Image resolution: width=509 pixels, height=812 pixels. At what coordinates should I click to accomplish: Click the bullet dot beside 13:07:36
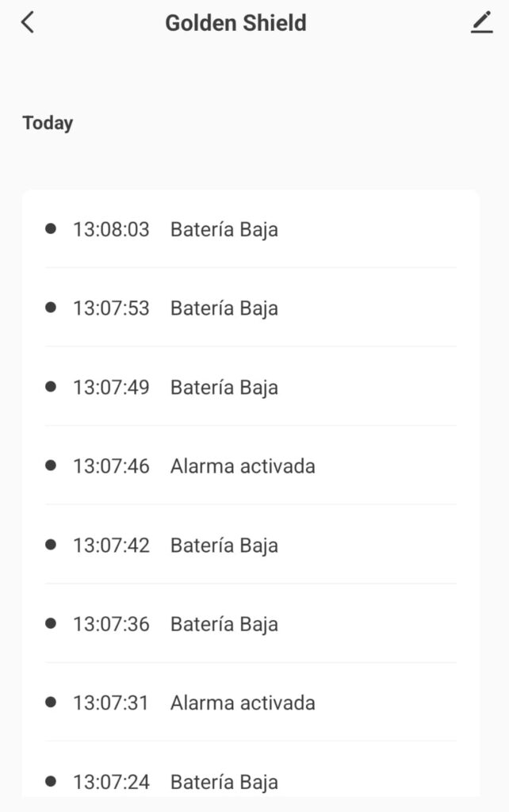pos(52,623)
